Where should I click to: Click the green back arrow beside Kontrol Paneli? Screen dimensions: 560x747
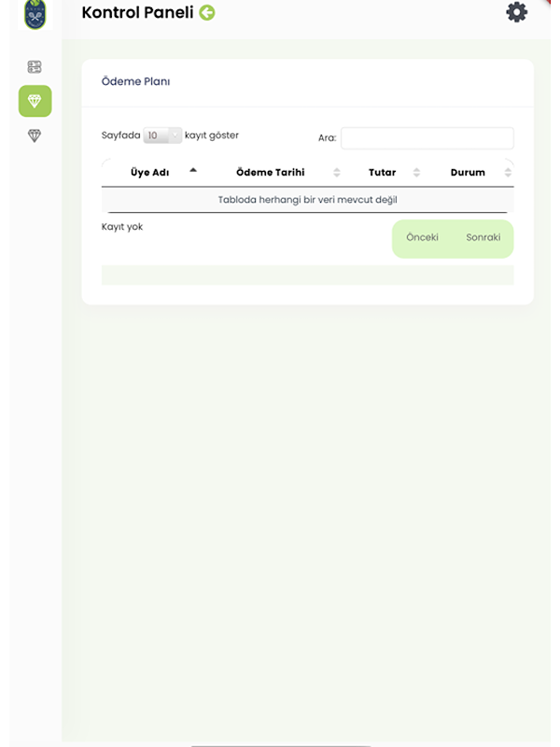click(206, 12)
